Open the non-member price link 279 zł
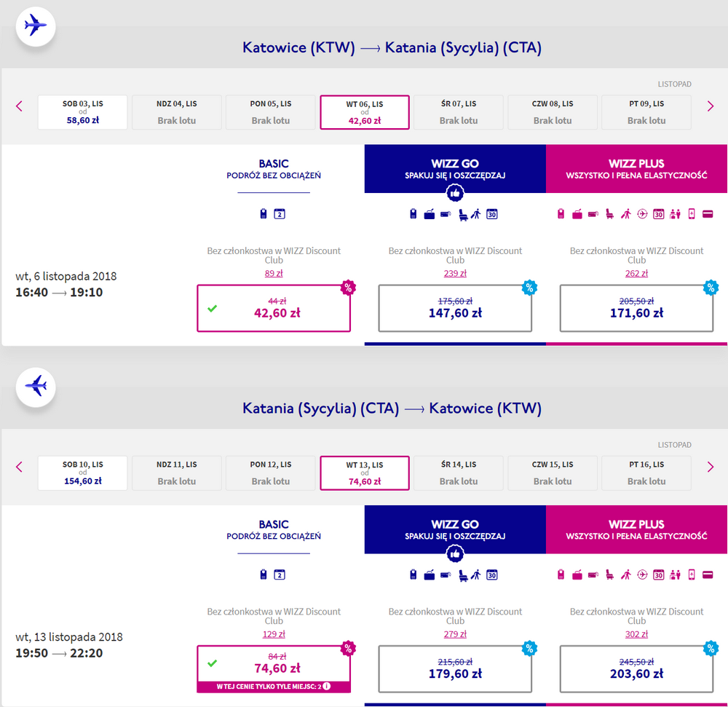Image resolution: width=728 pixels, height=707 pixels. point(455,634)
